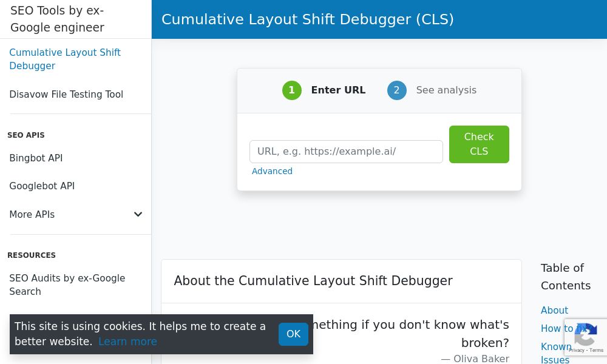The image size is (607, 364).
Task: Click the SEO Tools by ex-Google engineer header
Action: pyautogui.click(x=57, y=19)
